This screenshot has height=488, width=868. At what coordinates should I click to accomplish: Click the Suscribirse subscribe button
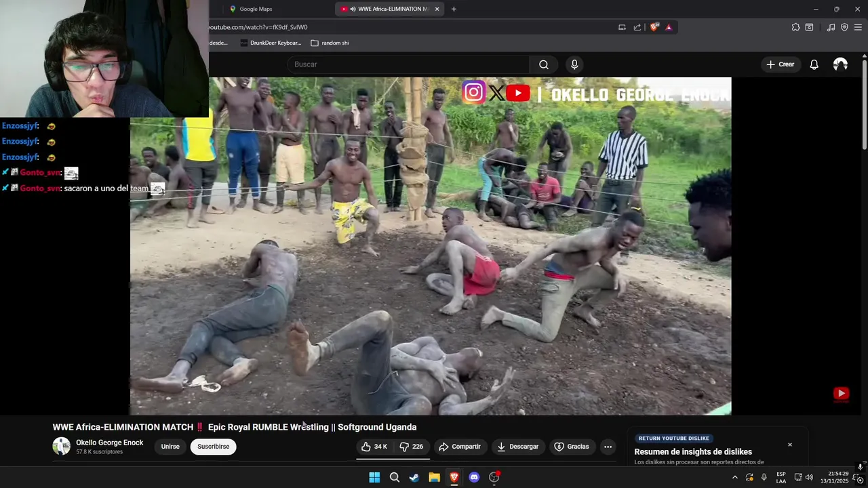213,447
